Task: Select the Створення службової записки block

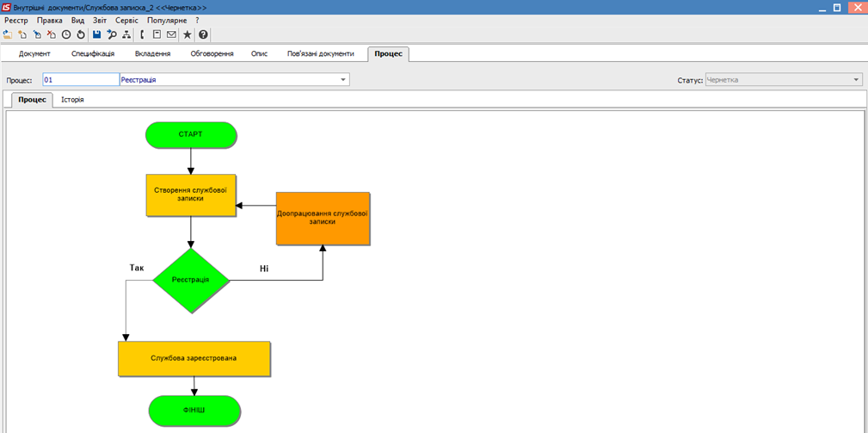Action: pos(191,195)
